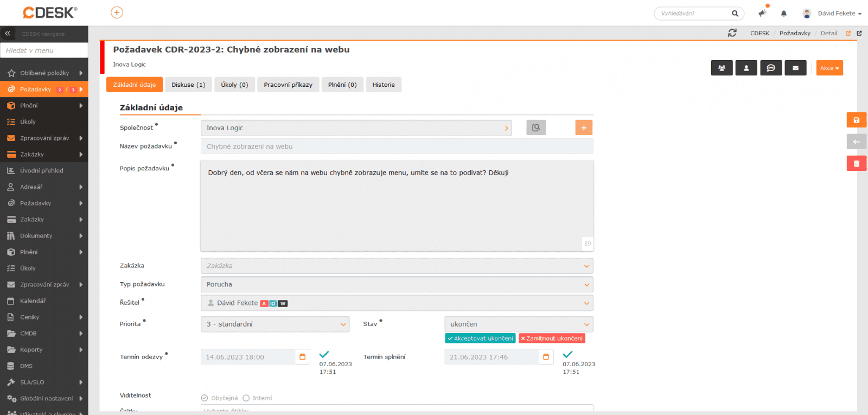
Task: Click into the Popis požadavku text area
Action: (397, 206)
